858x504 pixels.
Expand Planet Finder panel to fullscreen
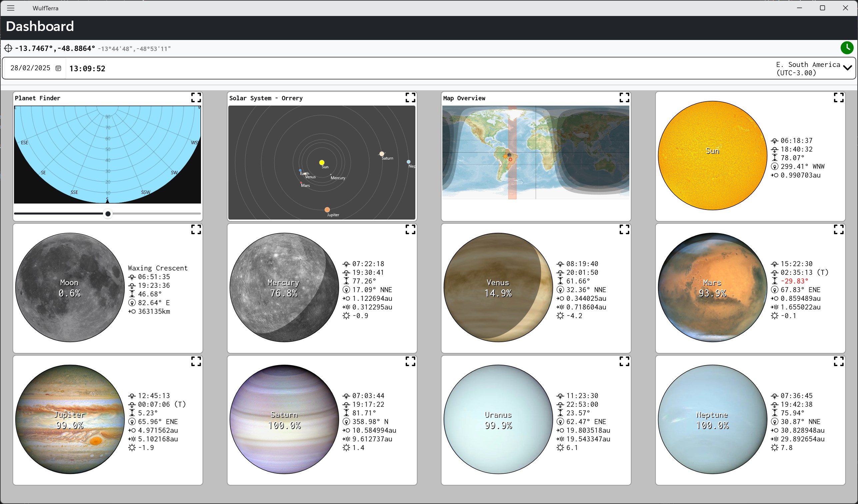coord(196,98)
